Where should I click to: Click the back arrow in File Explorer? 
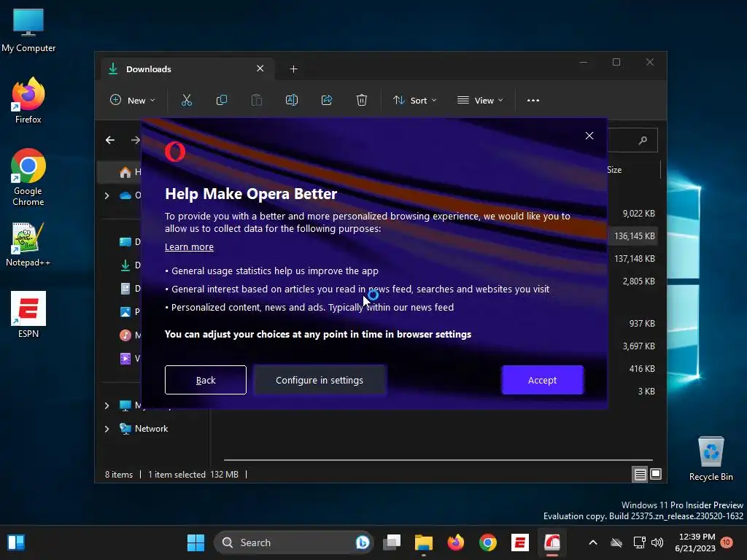pyautogui.click(x=110, y=140)
